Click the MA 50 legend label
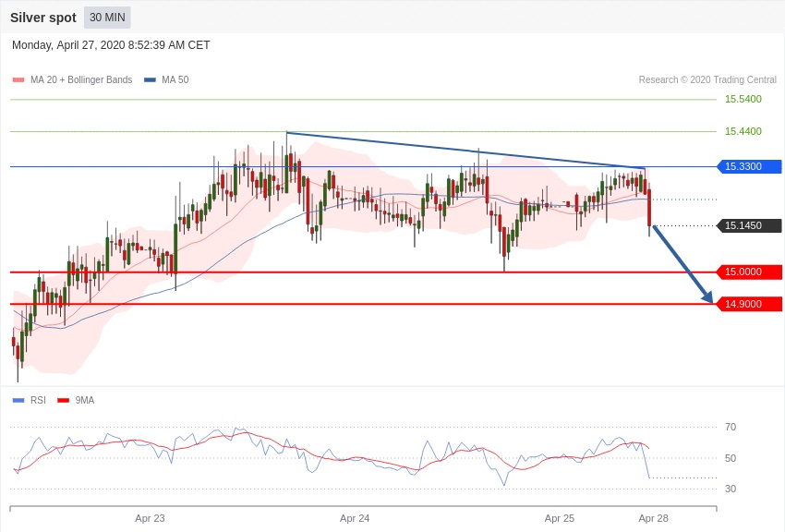785x532 pixels. point(175,79)
